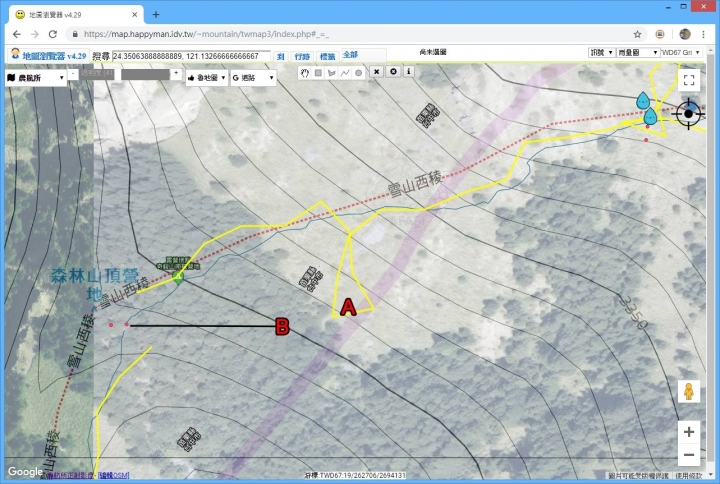Reload the page
This screenshot has height=484, width=720.
53,34
